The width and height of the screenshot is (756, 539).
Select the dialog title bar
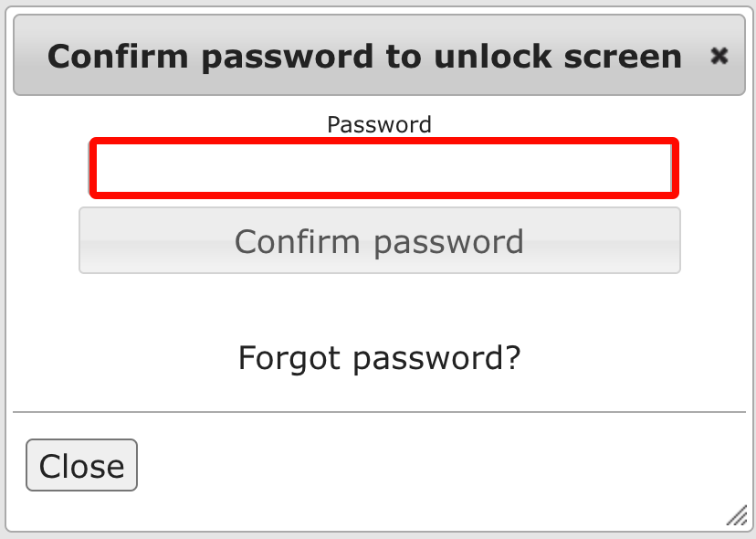[365, 57]
